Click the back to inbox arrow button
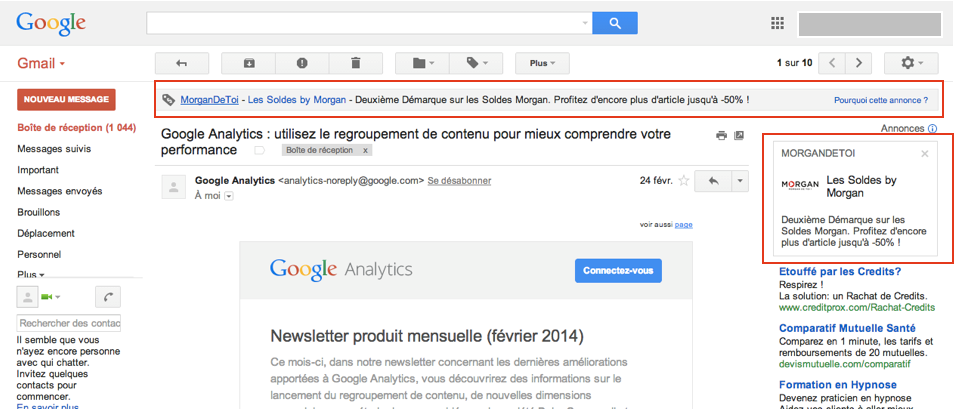959x411 pixels. (181, 63)
